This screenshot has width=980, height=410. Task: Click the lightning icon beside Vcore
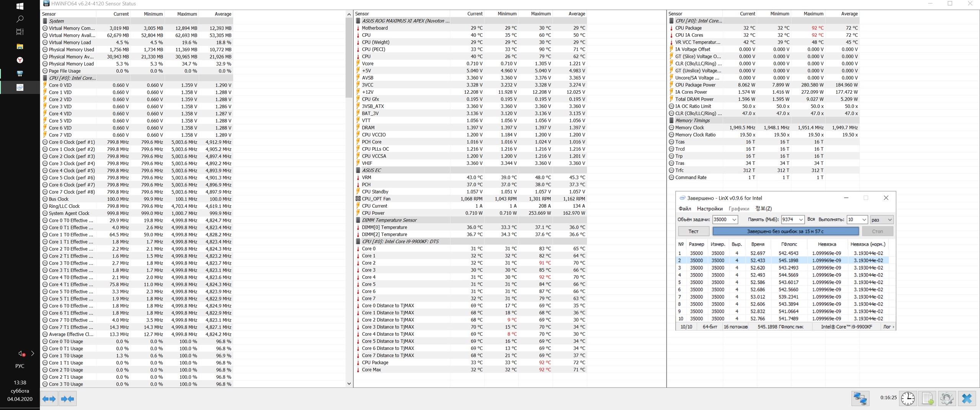(358, 63)
